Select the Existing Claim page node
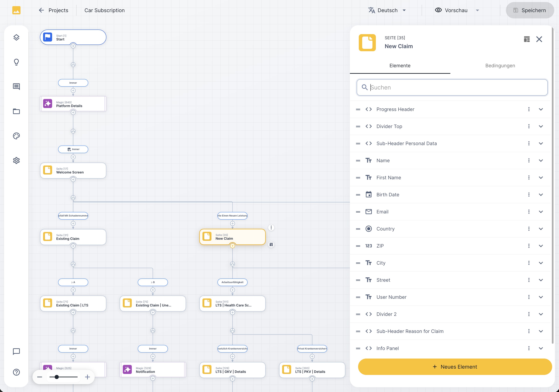559x392 pixels. 73,237
